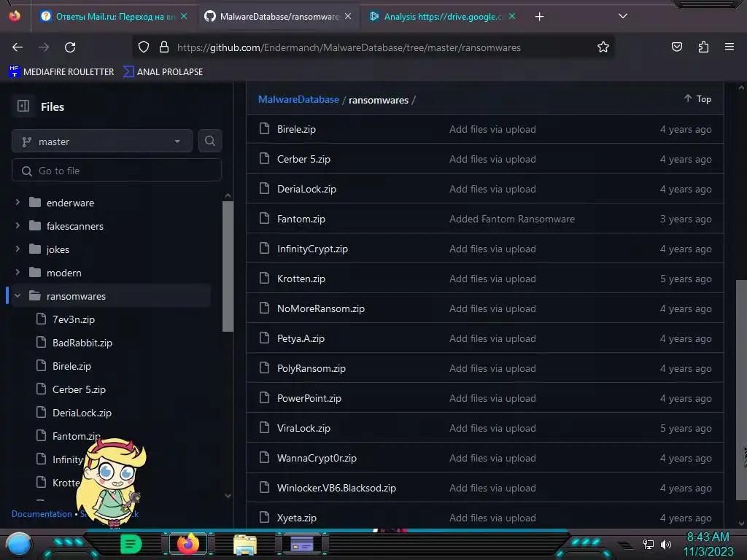Open the Added Fantom Ransomware commit message
The image size is (747, 560).
(511, 219)
